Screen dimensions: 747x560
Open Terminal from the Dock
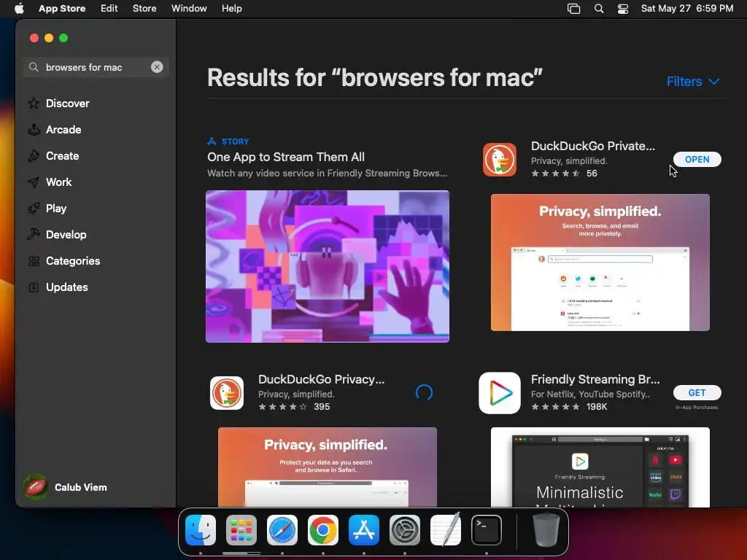(487, 530)
